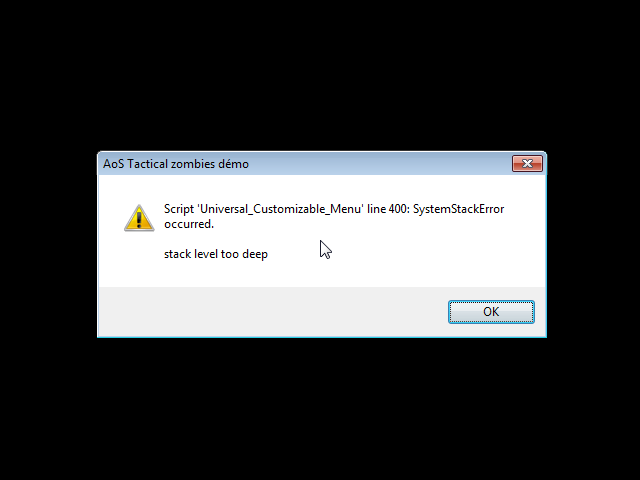Click the word 'Script' starting the message
This screenshot has height=480, width=640.
[x=179, y=209]
